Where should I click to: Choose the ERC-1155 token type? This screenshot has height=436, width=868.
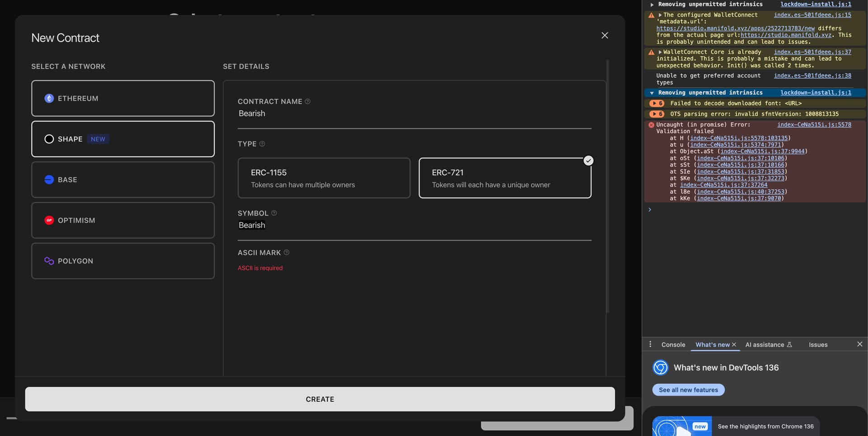[x=324, y=178]
